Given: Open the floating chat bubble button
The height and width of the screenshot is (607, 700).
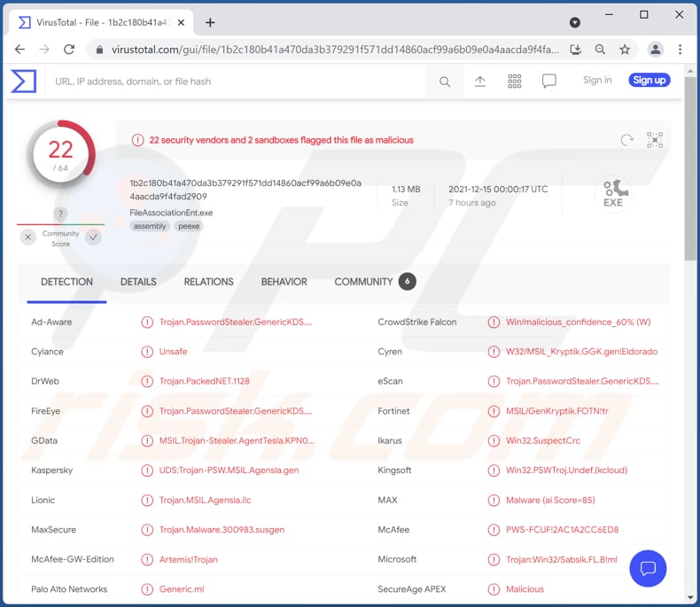Looking at the screenshot, I should 648,568.
